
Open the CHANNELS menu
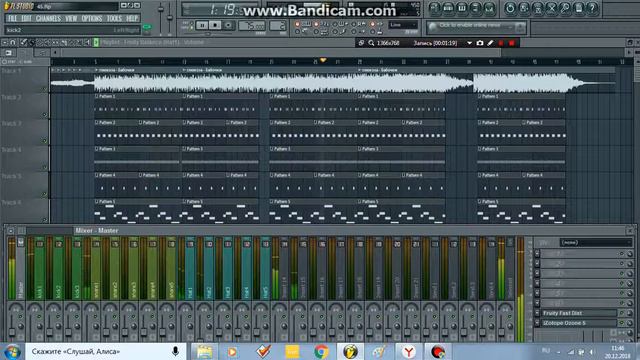click(48, 18)
